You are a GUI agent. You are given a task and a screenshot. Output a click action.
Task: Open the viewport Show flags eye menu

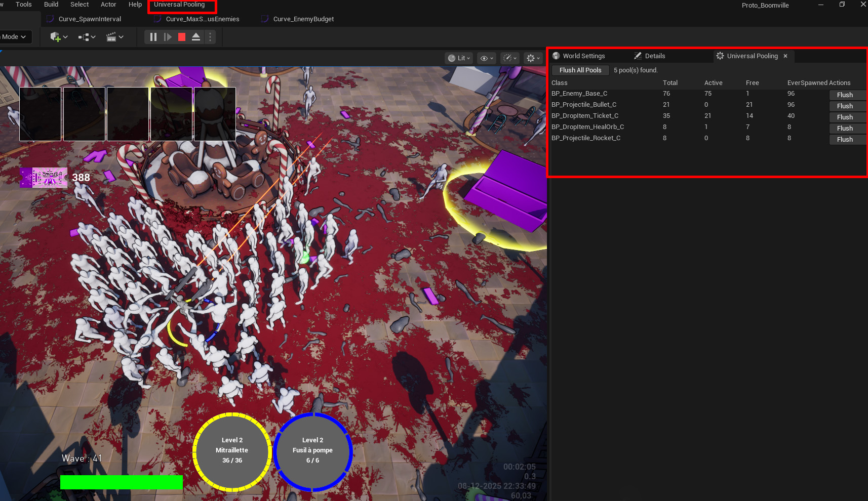(486, 58)
